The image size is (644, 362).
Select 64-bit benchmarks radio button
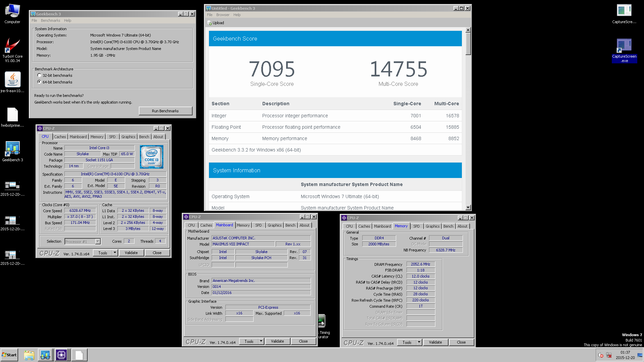tap(39, 82)
